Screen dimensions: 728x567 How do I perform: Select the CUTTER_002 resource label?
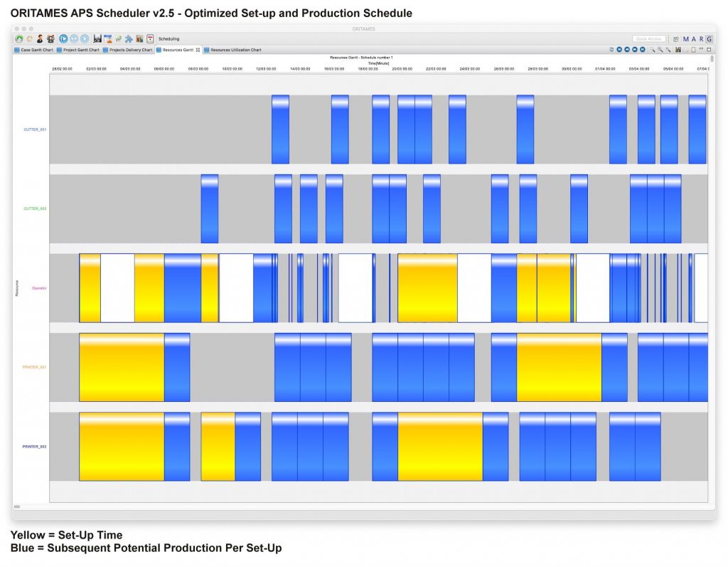point(35,208)
